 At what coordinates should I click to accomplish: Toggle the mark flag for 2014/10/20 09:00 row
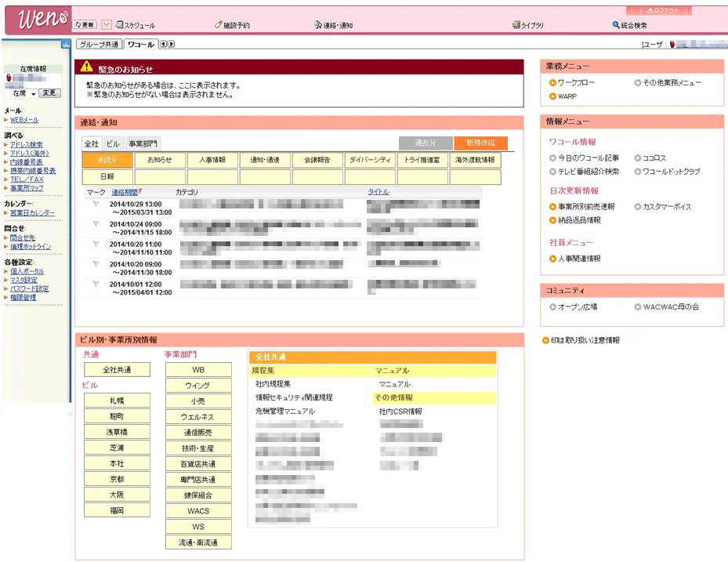pos(96,264)
